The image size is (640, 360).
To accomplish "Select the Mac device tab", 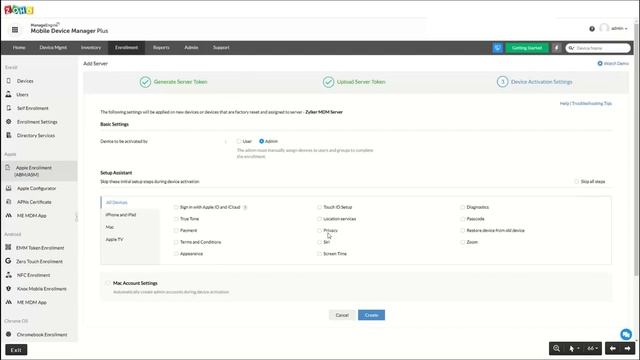I will [110, 227].
